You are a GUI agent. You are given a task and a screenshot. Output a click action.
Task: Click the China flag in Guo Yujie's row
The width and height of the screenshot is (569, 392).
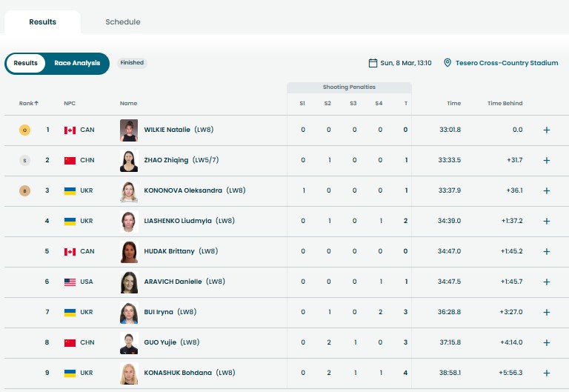point(70,342)
